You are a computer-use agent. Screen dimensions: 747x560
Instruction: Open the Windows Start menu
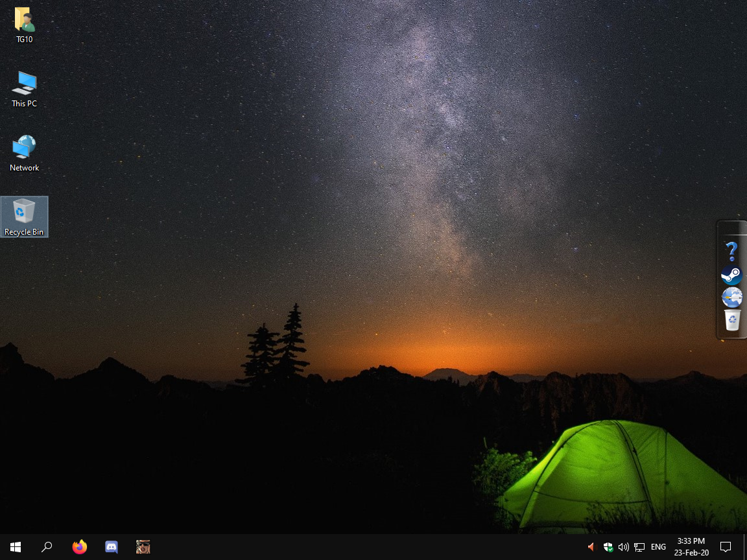click(x=16, y=546)
